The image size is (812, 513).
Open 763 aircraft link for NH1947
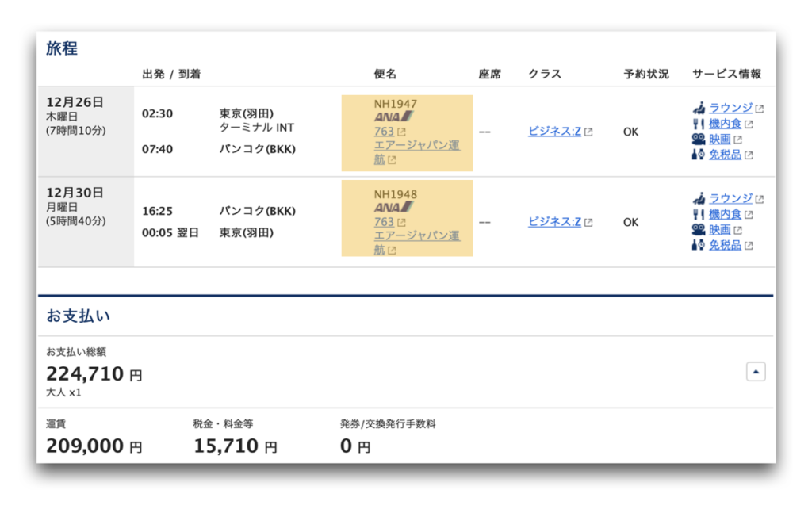384,132
